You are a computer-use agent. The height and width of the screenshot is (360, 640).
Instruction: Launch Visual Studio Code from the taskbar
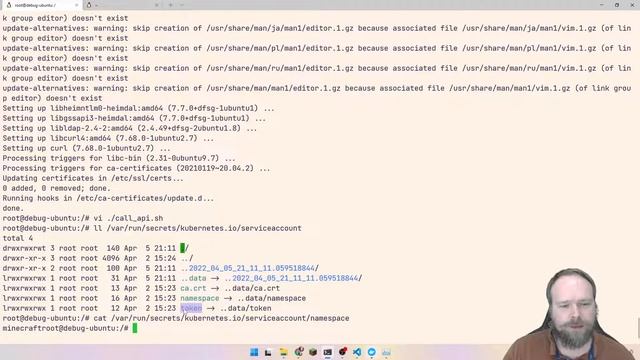click(x=357, y=352)
